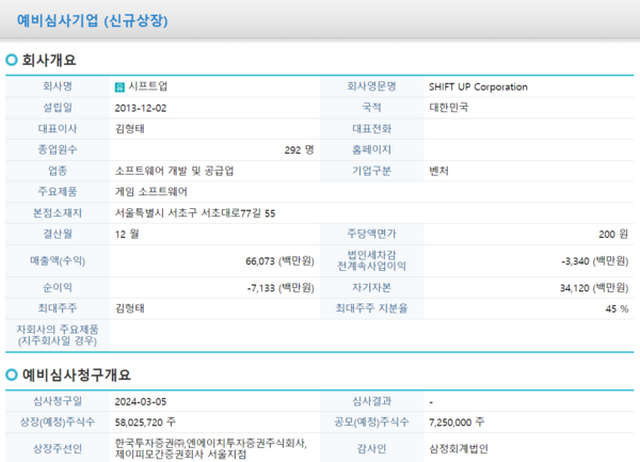The image size is (640, 462).
Task: Select employee count 292 명
Action: [x=299, y=150]
